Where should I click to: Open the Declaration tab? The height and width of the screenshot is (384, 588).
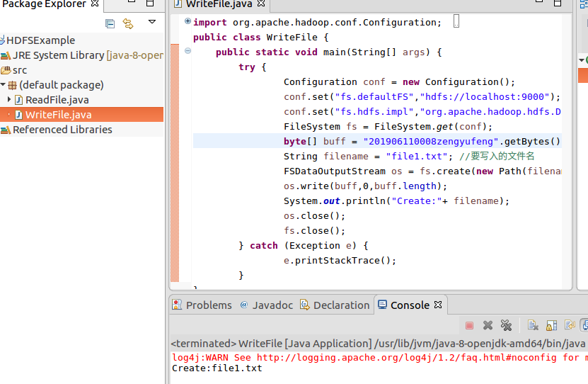(335, 305)
